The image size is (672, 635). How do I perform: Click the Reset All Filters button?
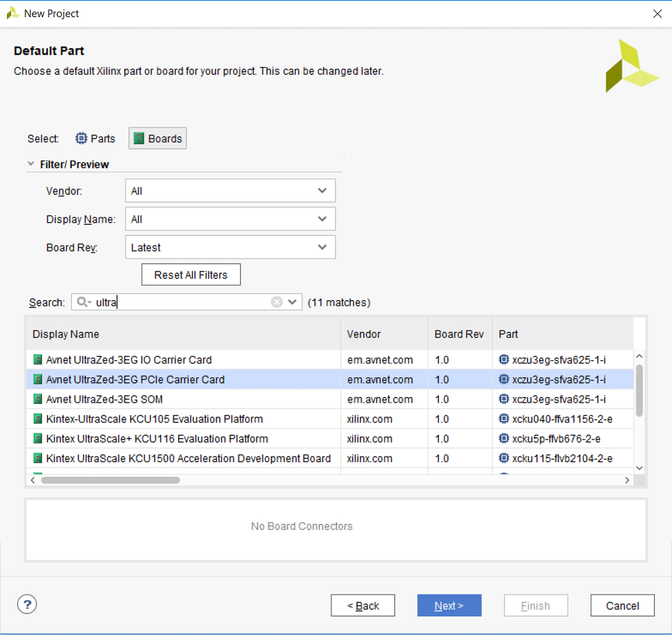191,274
